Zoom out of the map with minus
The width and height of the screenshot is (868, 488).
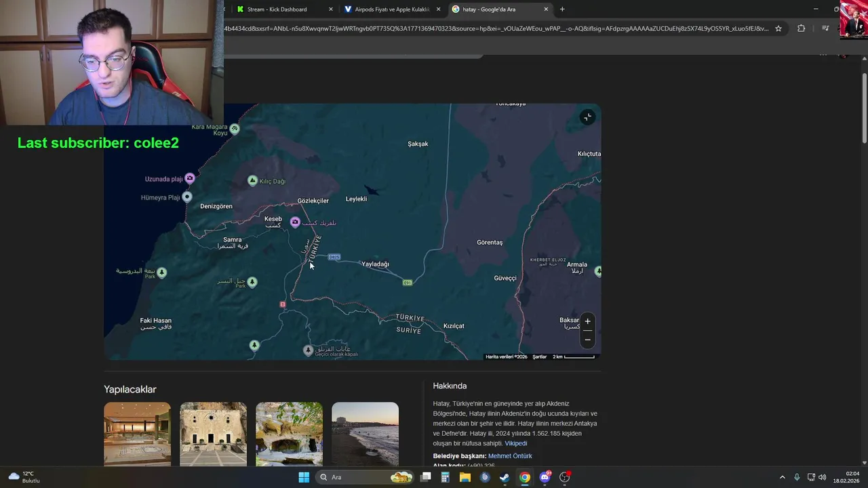tap(587, 339)
